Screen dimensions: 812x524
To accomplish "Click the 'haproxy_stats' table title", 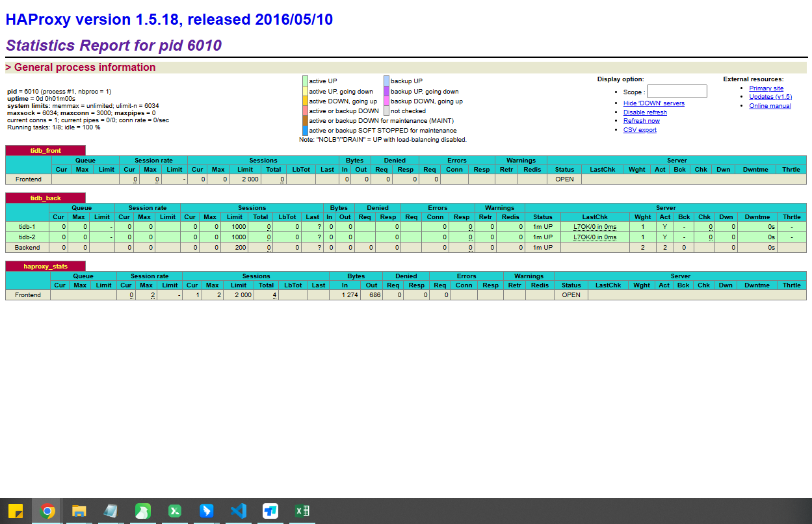I will (46, 266).
